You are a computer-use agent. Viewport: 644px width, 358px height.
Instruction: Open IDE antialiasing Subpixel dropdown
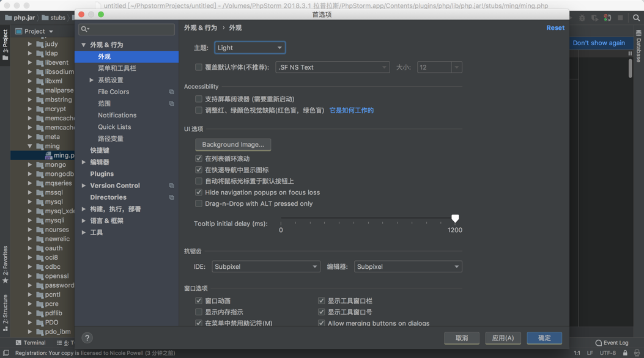(265, 266)
